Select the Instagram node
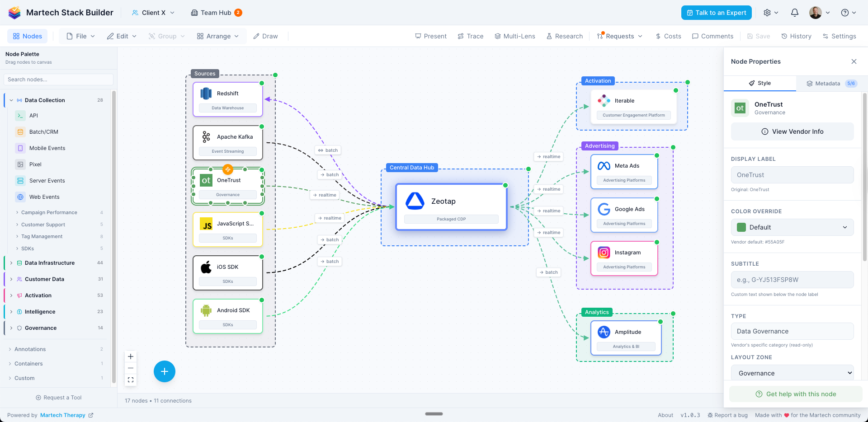This screenshot has height=422, width=868. [x=624, y=258]
